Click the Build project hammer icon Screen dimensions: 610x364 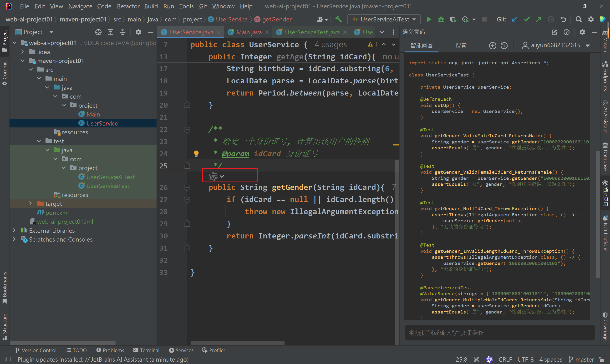339,19
